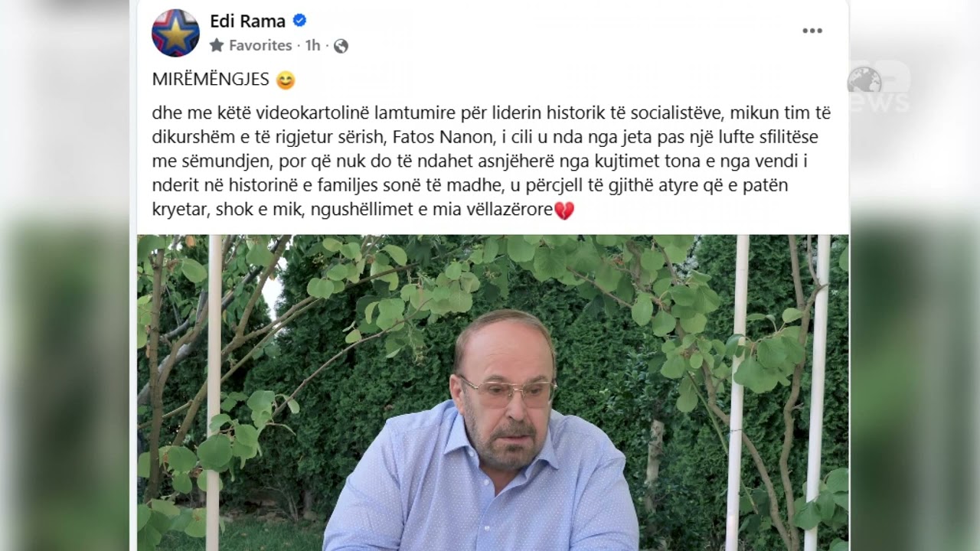Open Edi Rama's profile picture avatar

(175, 33)
